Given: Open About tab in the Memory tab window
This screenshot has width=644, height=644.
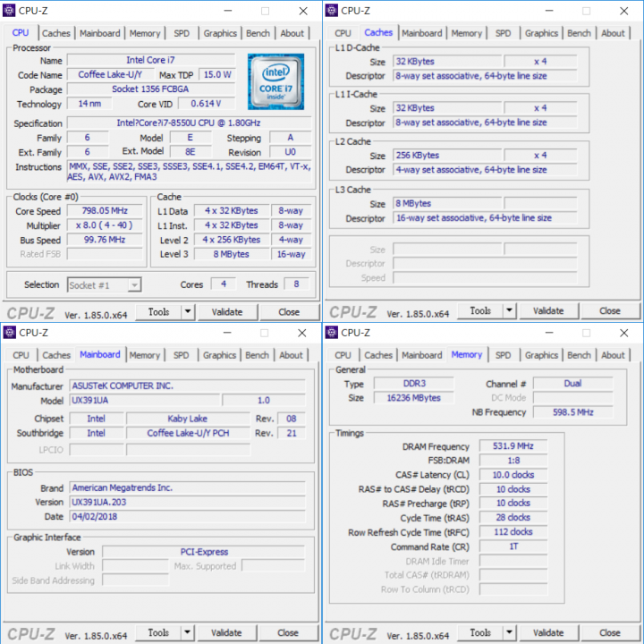Looking at the screenshot, I should coord(613,355).
